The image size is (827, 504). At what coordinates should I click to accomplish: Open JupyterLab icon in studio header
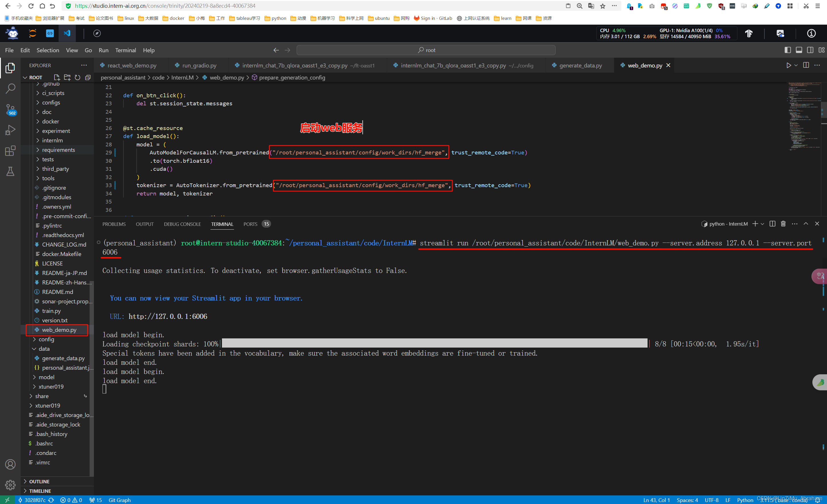coord(32,33)
